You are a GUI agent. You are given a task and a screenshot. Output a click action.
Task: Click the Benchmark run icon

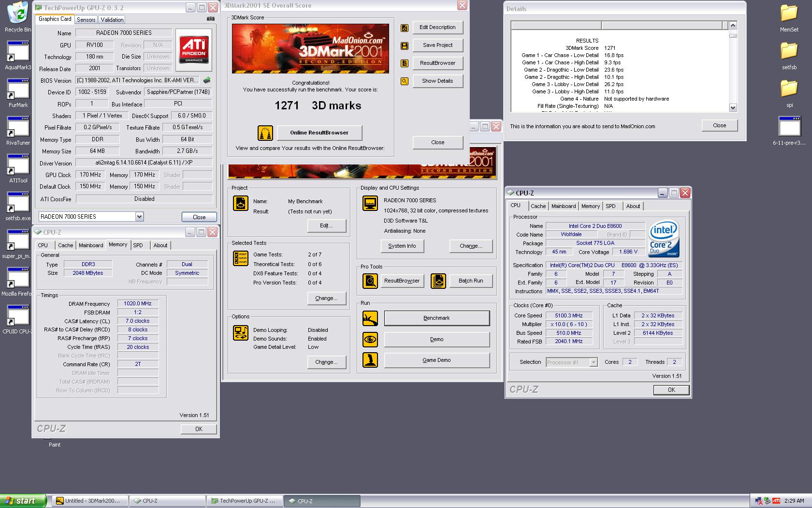tap(370, 318)
